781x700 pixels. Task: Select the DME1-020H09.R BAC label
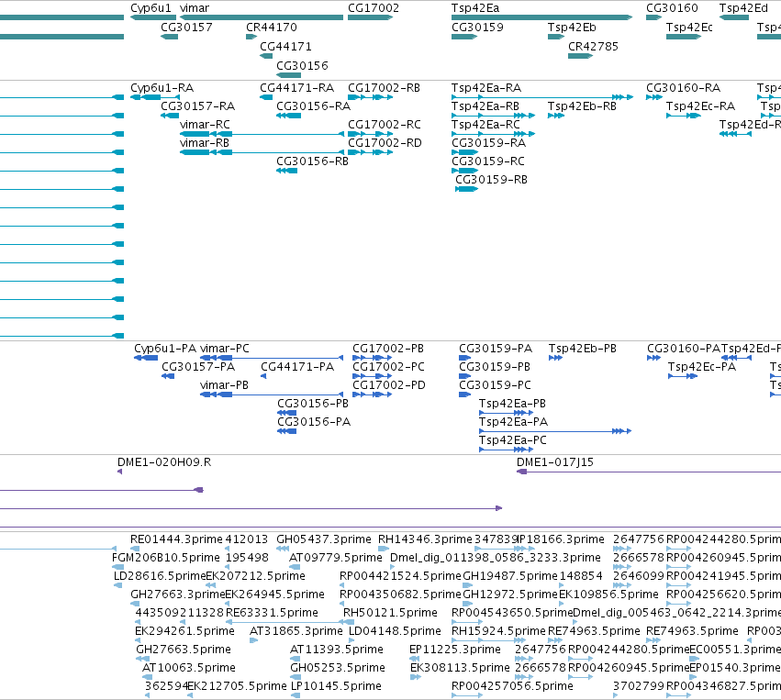[164, 462]
